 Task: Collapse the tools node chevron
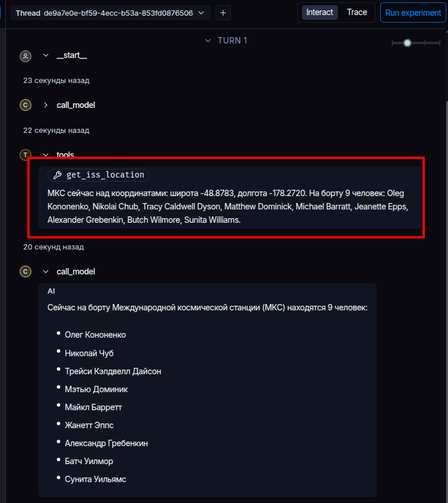click(46, 155)
